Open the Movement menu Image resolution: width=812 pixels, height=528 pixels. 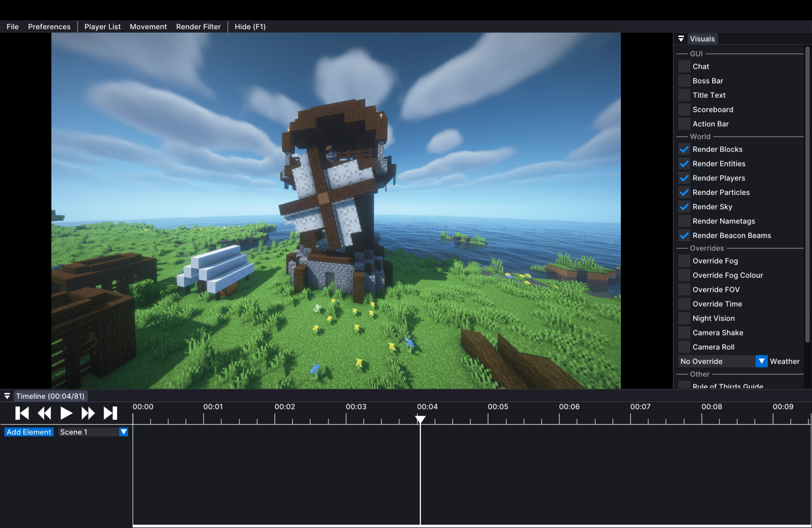pyautogui.click(x=148, y=27)
